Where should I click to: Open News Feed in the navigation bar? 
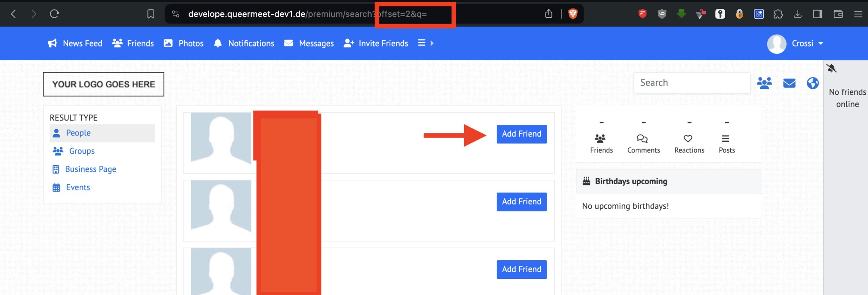coord(75,44)
